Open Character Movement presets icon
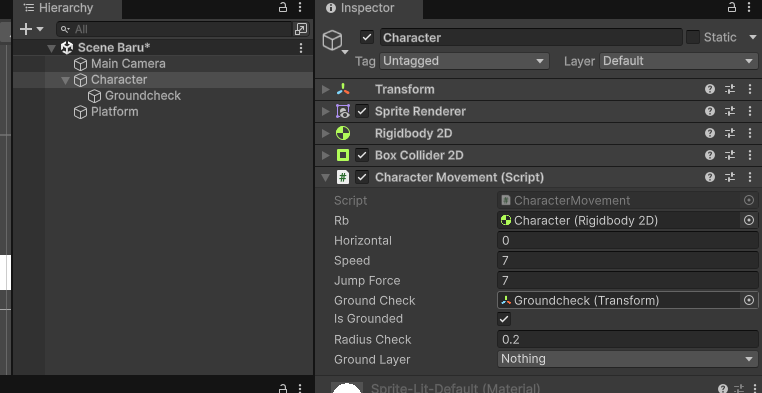Image resolution: width=762 pixels, height=393 pixels. 730,177
